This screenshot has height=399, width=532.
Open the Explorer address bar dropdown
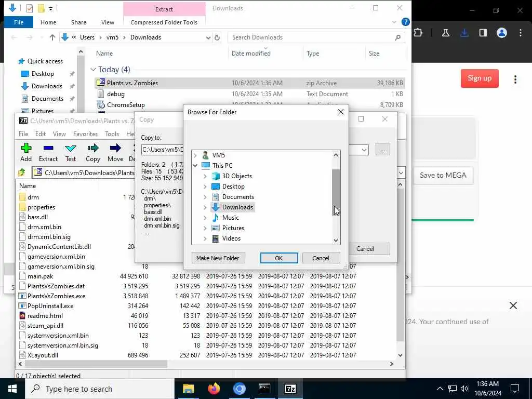pyautogui.click(x=208, y=37)
